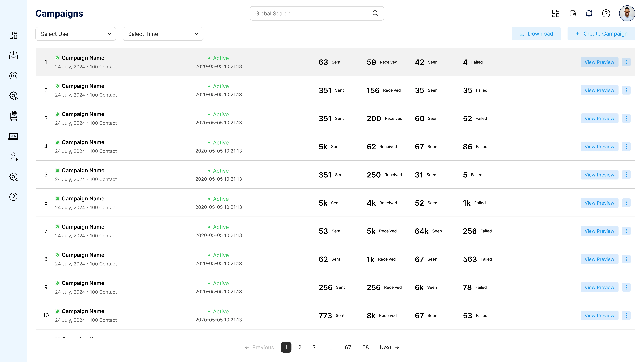Jump to pagination page 68

[x=365, y=347]
